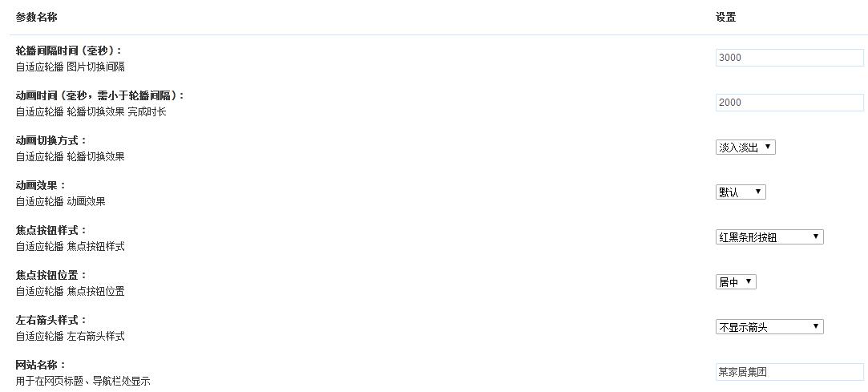Screen dimensions: 868x392
Task: Open the 红黑条形按钮 focus button style dropdown
Action: coord(769,237)
